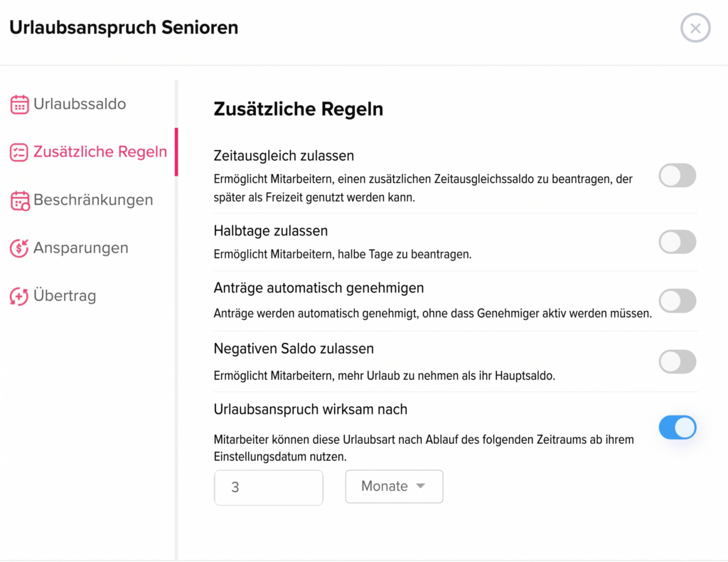Click the Zusätzliche Regeln heading
This screenshot has height=562, width=728.
pos(298,109)
